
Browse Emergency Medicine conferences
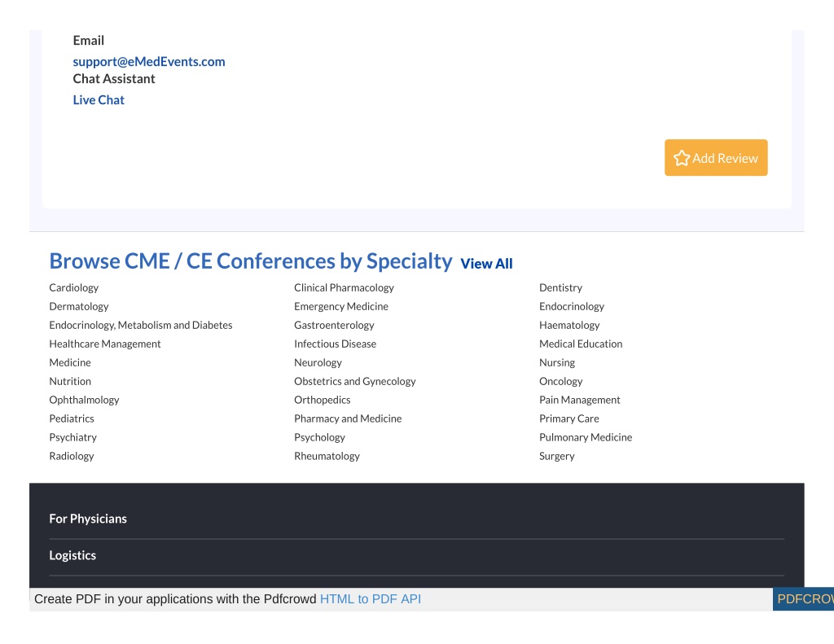point(341,306)
